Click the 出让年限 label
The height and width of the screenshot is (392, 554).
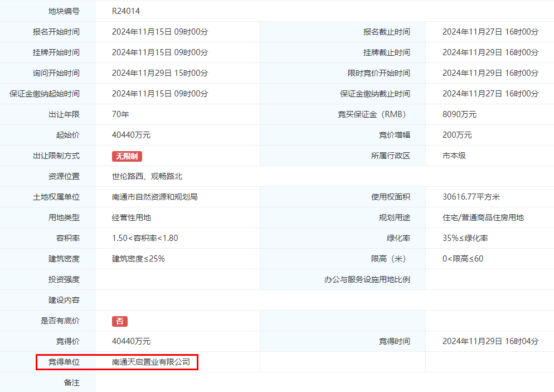(x=64, y=114)
